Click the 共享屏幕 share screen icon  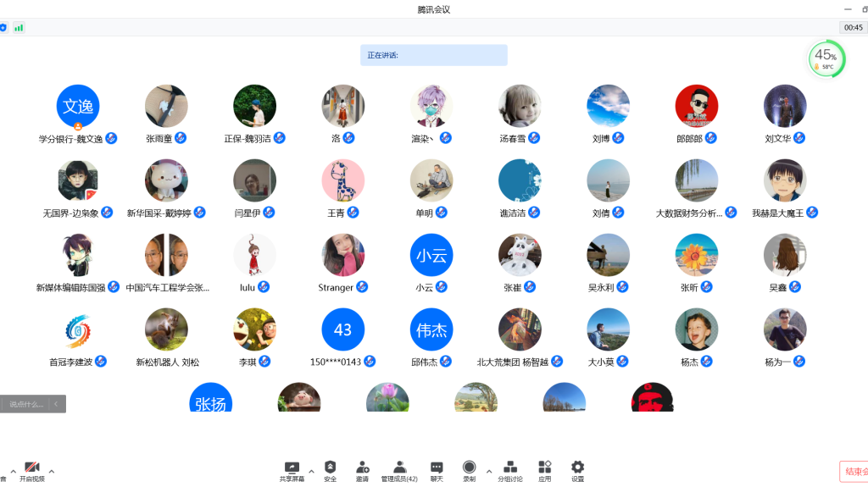click(x=292, y=468)
